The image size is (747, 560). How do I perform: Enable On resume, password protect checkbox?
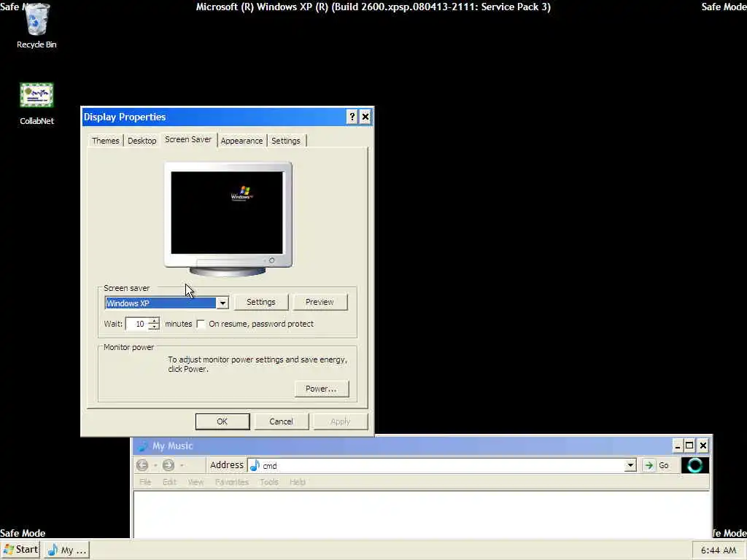(201, 324)
